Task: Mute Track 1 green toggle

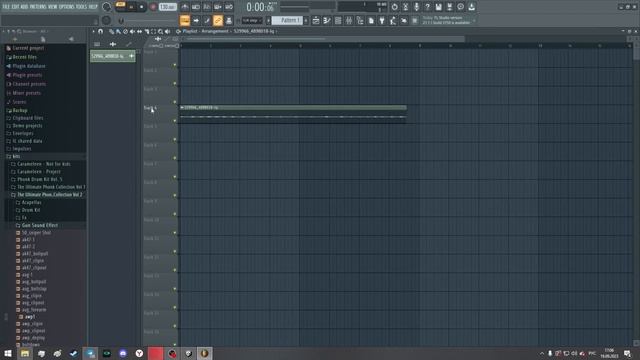Action: [x=175, y=65]
